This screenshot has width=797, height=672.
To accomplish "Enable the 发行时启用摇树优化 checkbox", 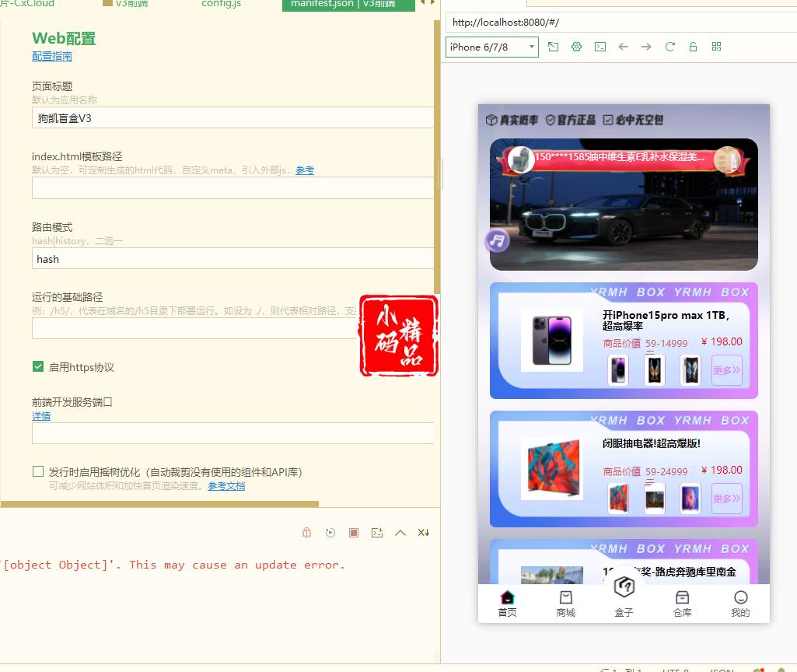I will tap(38, 471).
